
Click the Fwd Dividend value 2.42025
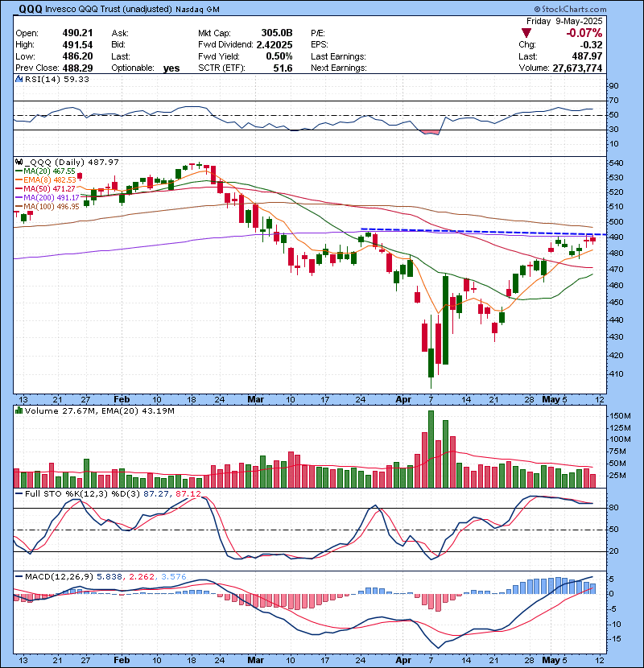coord(275,45)
